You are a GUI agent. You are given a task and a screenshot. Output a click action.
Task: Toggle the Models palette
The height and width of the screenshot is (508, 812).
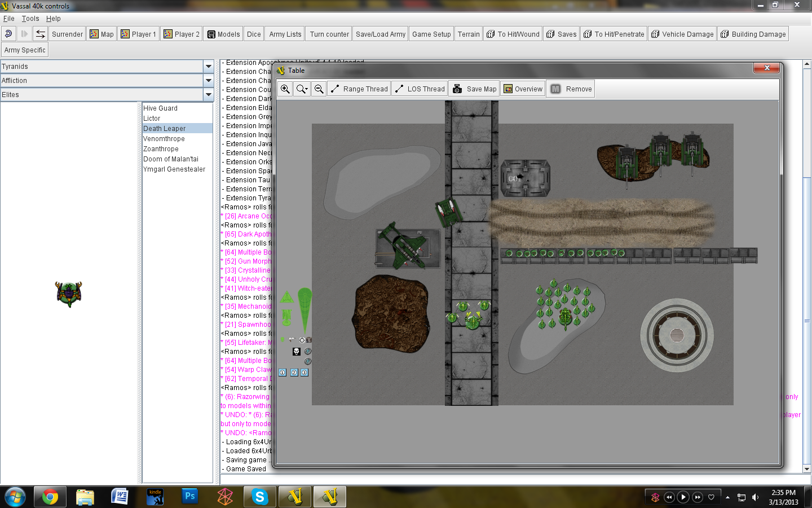223,34
